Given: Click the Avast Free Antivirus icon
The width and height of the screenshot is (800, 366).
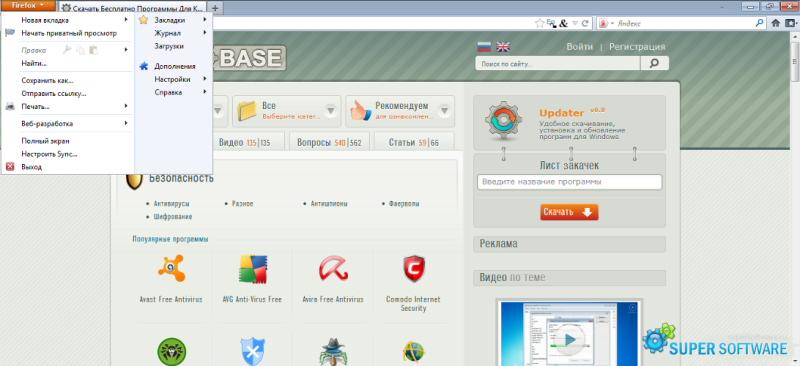Looking at the screenshot, I should (x=170, y=269).
